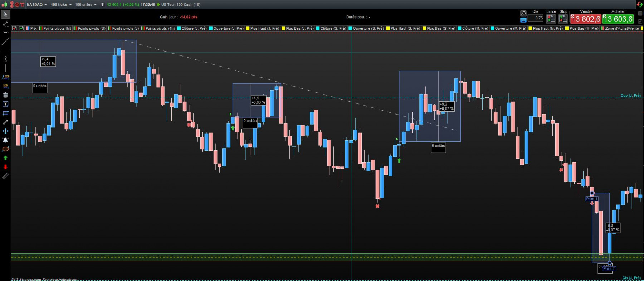Screen dimensions: 644x281
Task: Choose the green up arrow marker
Action: click(x=5, y=158)
